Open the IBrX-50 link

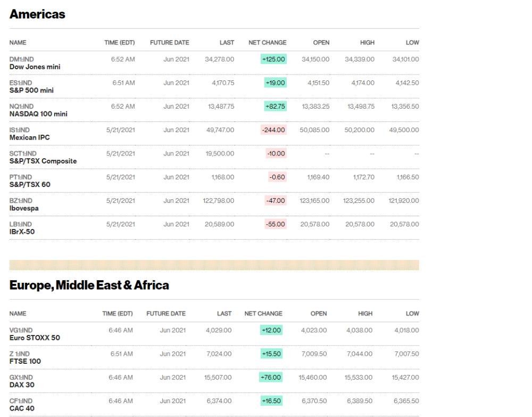click(x=22, y=232)
